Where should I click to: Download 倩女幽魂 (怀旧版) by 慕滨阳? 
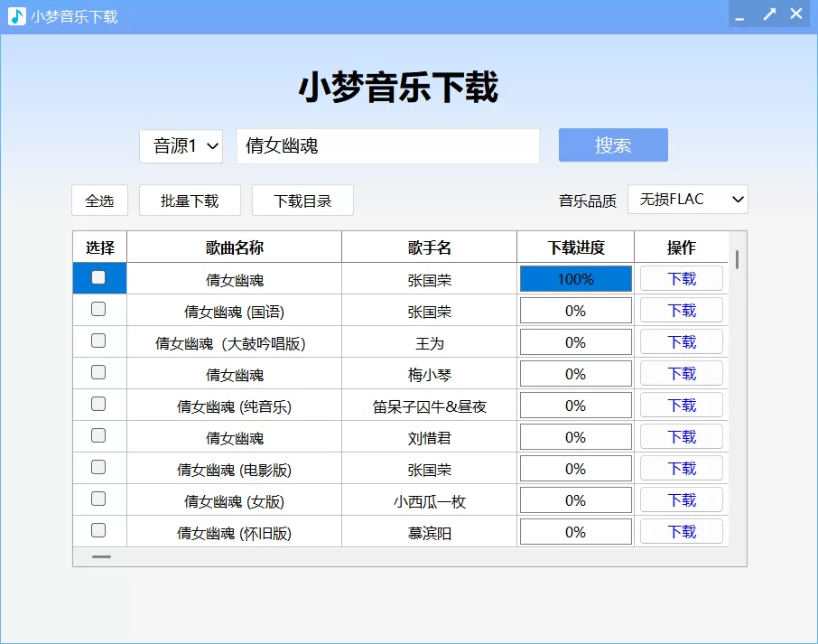(x=682, y=531)
